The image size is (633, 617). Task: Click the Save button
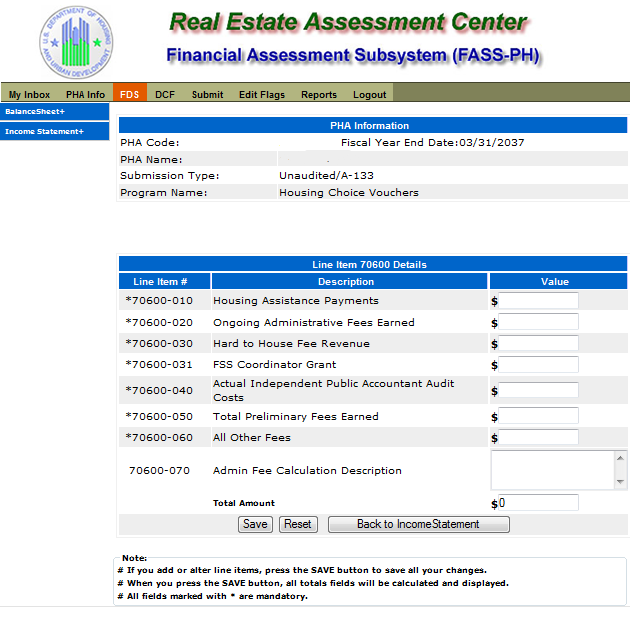(255, 524)
